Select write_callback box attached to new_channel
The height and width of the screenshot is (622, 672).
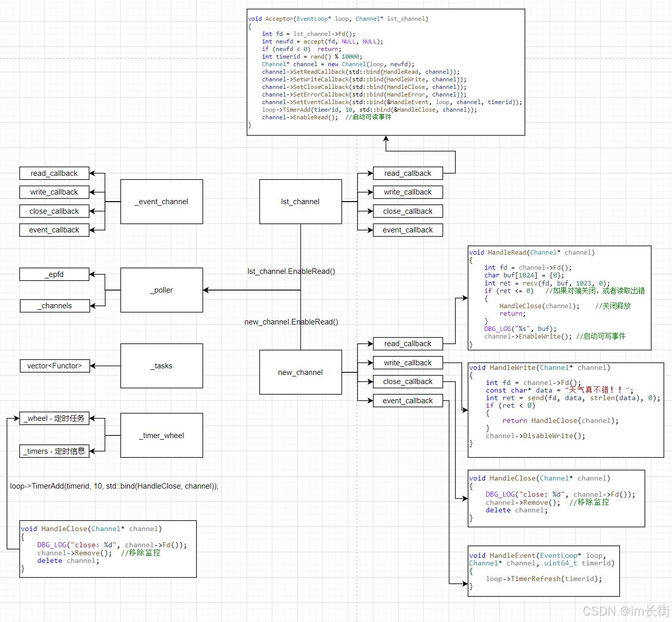(408, 363)
